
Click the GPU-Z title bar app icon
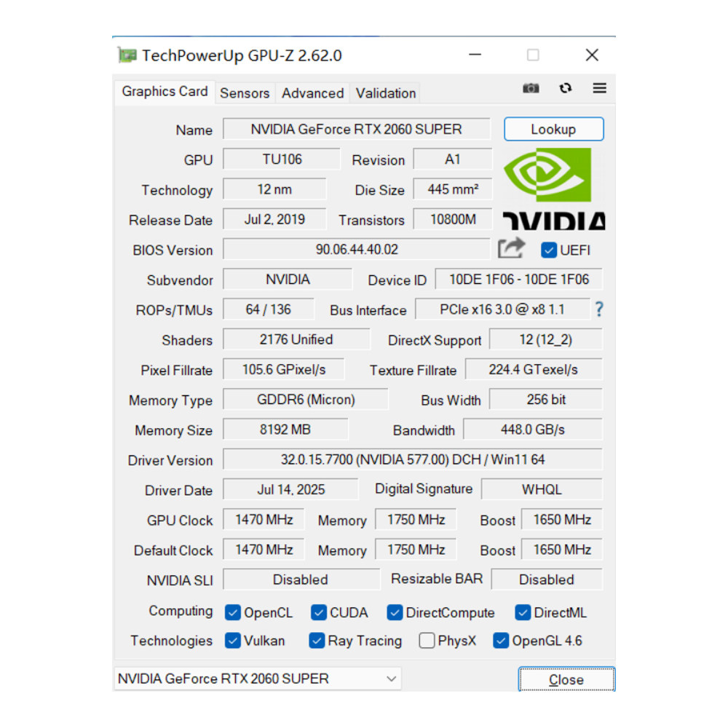[x=127, y=55]
